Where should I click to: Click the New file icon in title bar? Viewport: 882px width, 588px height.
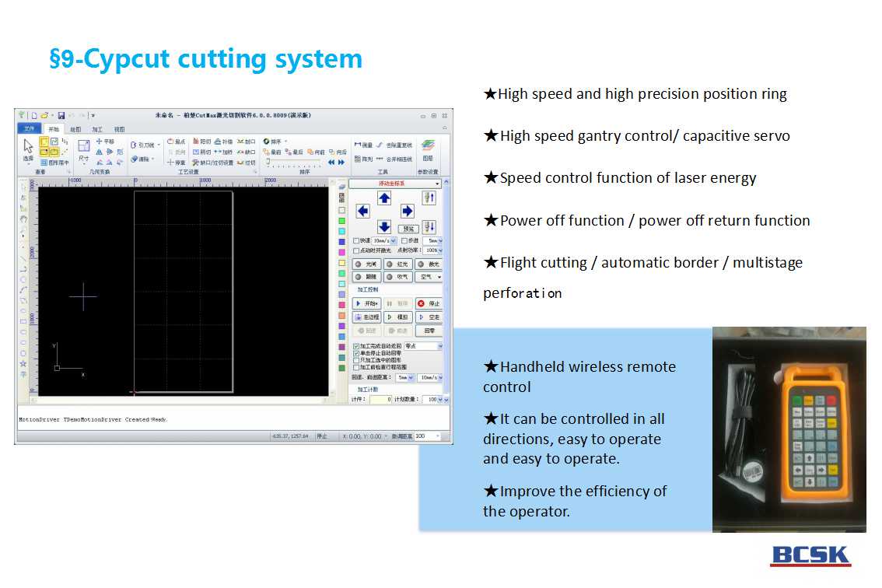pos(34,115)
